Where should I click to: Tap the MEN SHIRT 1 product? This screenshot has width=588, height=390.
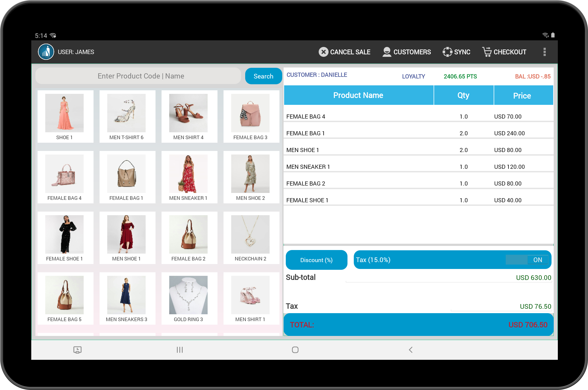pos(251,298)
